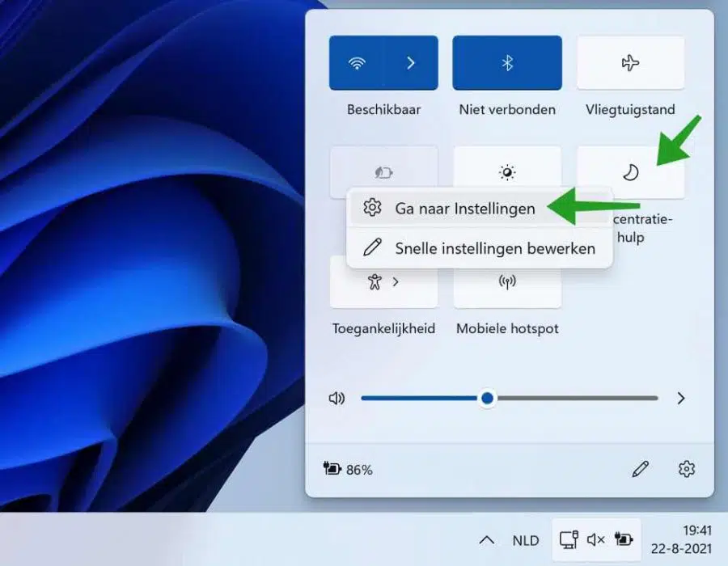Click muted speaker icon in taskbar
Image resolution: width=728 pixels, height=566 pixels.
pos(595,539)
